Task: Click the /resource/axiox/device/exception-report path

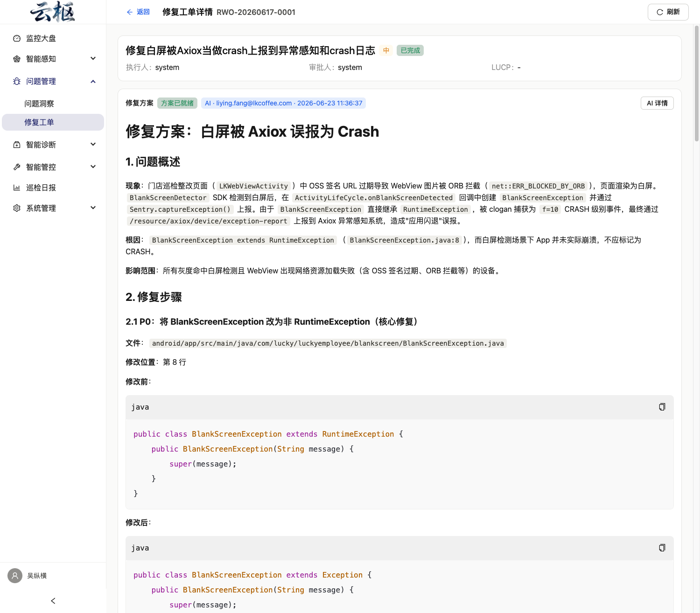Action: (x=208, y=221)
